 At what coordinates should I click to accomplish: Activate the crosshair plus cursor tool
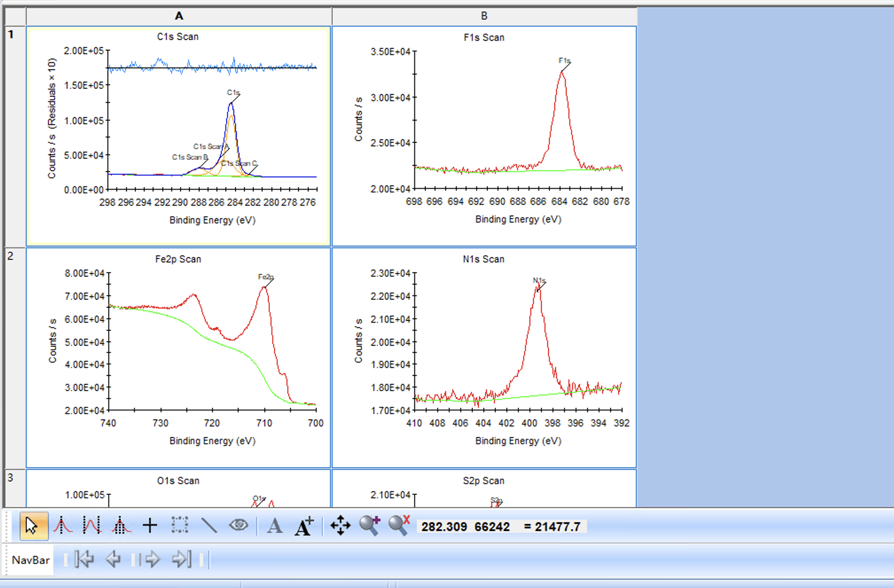[x=150, y=526]
